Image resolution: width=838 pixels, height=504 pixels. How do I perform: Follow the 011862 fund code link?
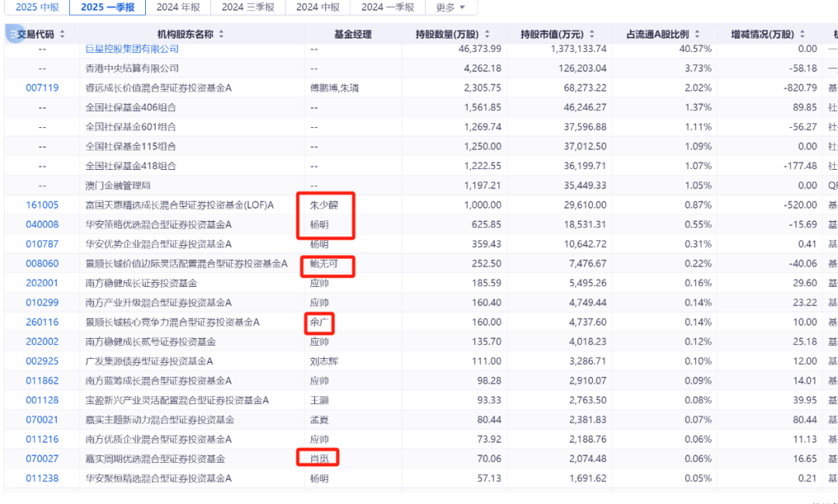click(x=42, y=381)
